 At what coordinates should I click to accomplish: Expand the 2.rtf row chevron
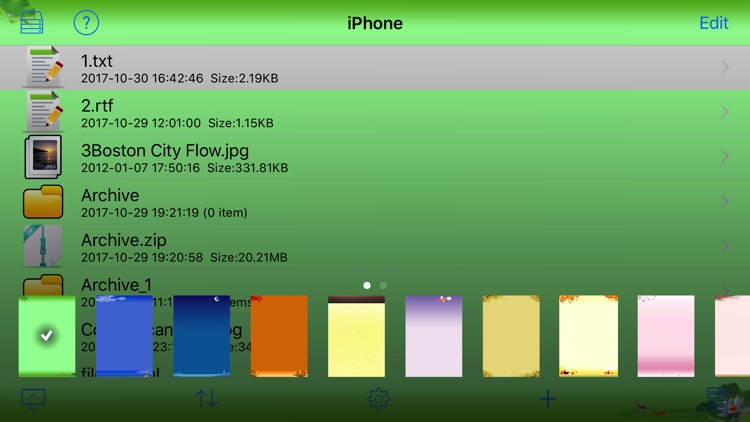pos(725,111)
